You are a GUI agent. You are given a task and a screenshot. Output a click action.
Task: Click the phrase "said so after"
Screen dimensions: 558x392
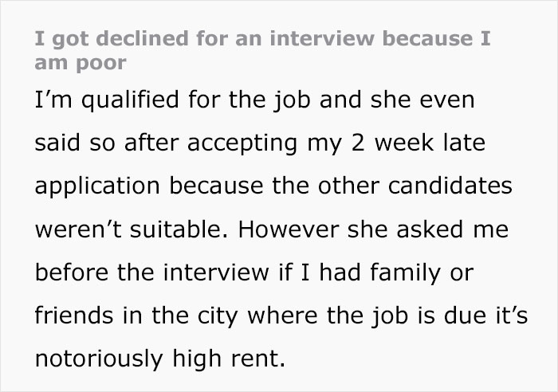click(x=106, y=143)
